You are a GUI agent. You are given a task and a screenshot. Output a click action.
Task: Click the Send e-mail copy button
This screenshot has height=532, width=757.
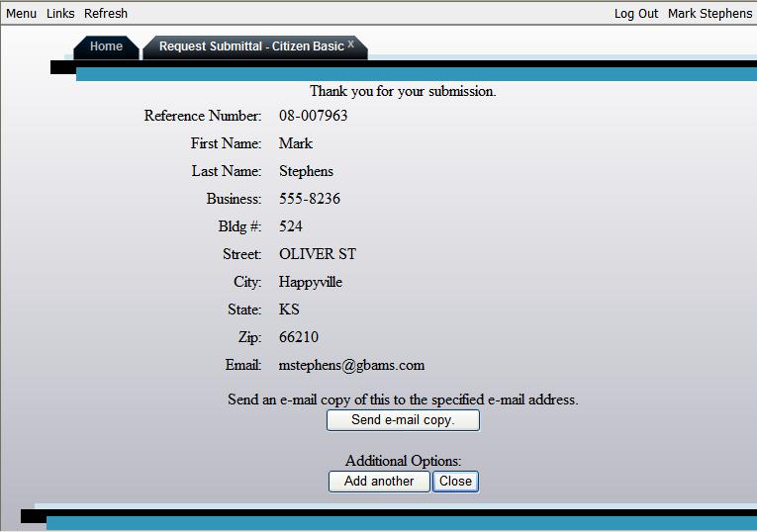403,420
